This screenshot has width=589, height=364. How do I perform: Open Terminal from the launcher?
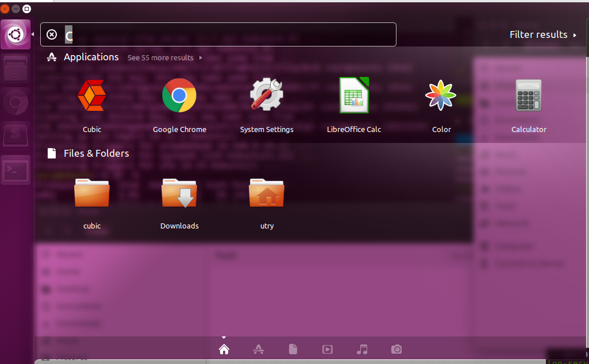point(16,170)
